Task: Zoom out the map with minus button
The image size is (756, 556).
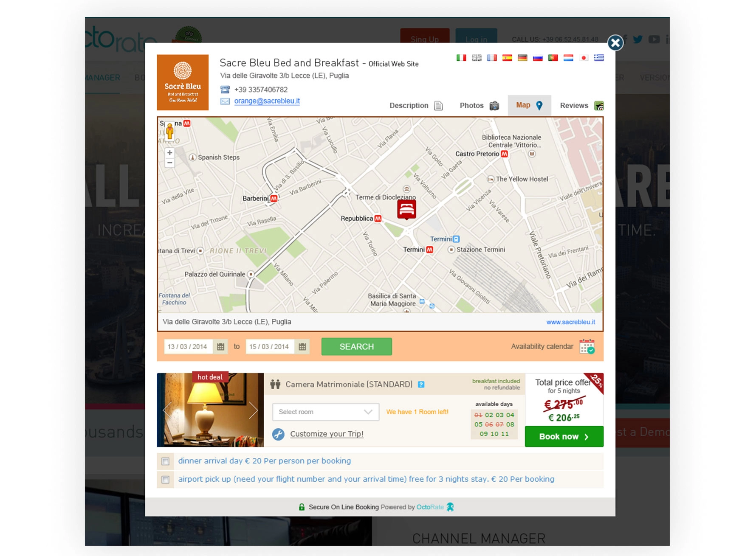Action: pos(170,163)
